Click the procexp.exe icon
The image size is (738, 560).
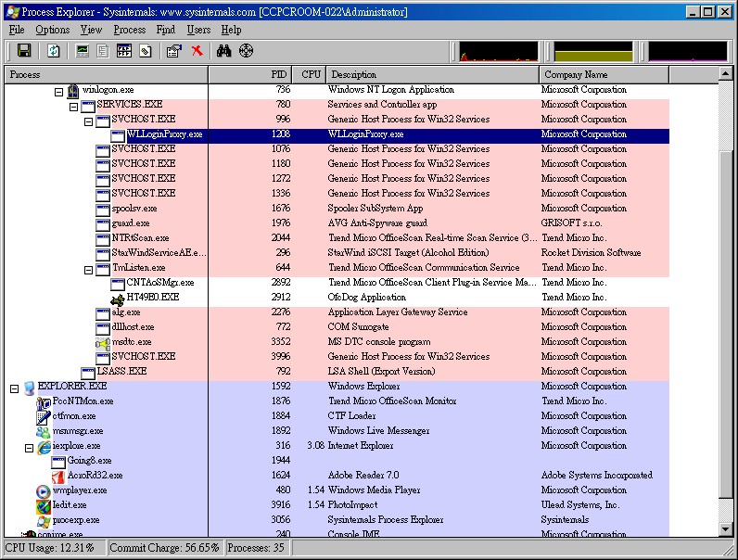click(44, 521)
